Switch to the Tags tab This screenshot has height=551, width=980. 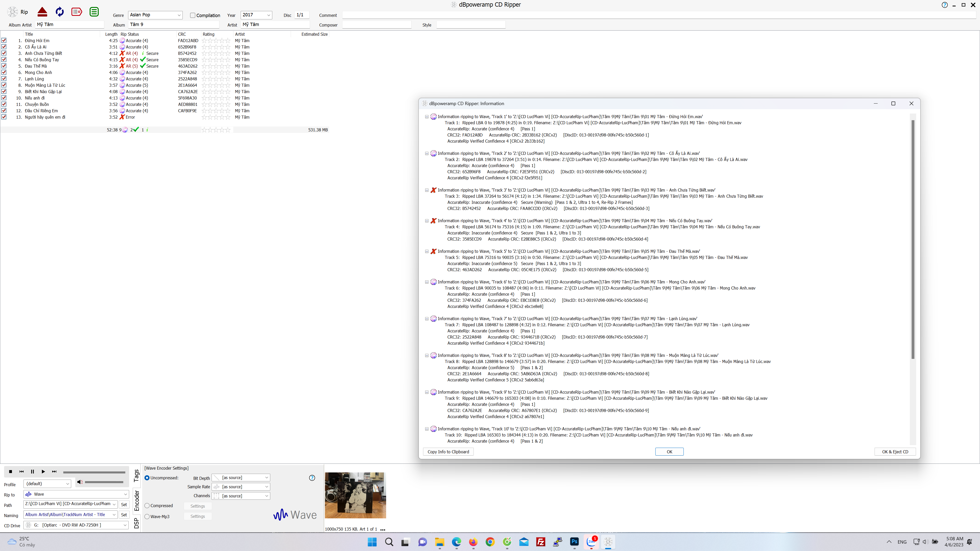click(x=137, y=476)
